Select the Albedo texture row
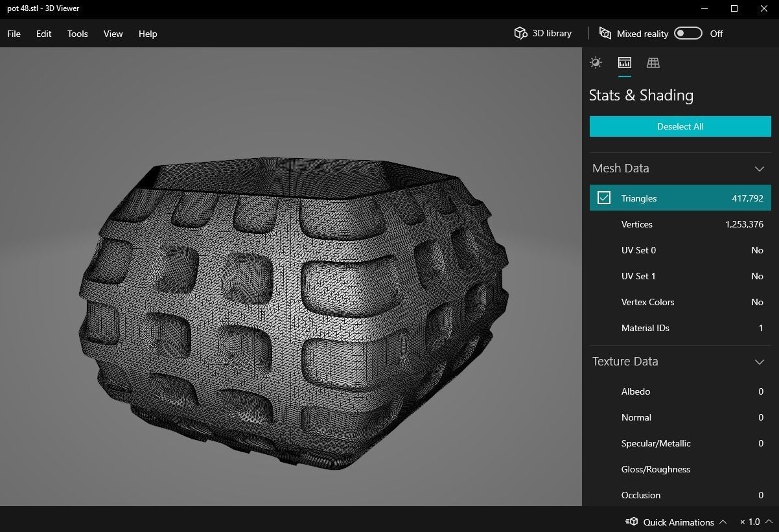This screenshot has height=532, width=779. click(680, 391)
